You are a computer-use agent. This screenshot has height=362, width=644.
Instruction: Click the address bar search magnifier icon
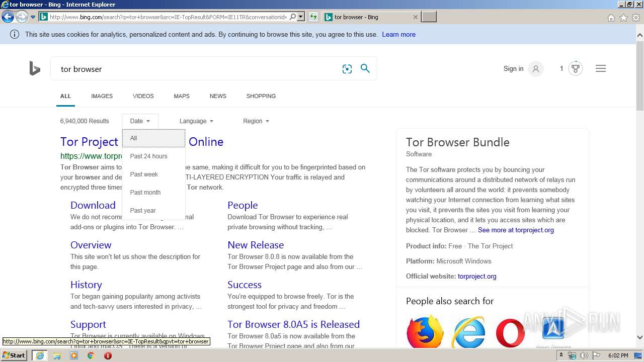pos(293,17)
